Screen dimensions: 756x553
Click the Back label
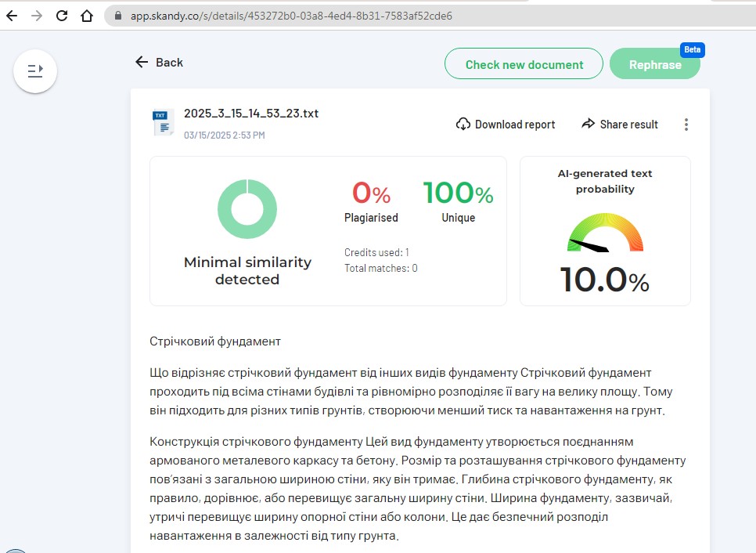169,63
